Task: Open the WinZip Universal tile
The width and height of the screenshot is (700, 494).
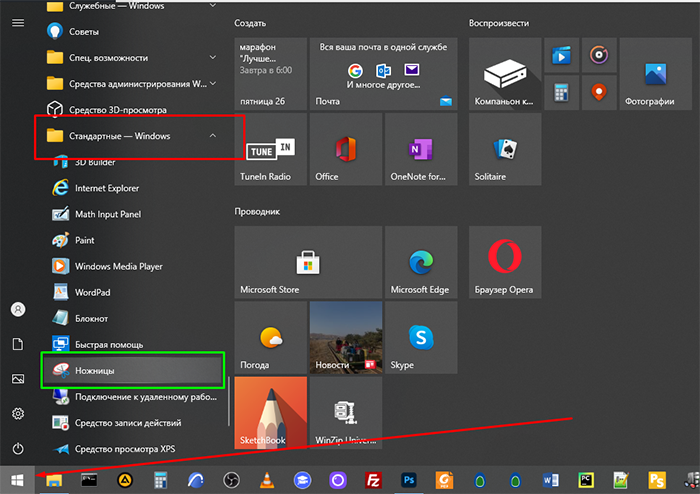Action: [346, 413]
